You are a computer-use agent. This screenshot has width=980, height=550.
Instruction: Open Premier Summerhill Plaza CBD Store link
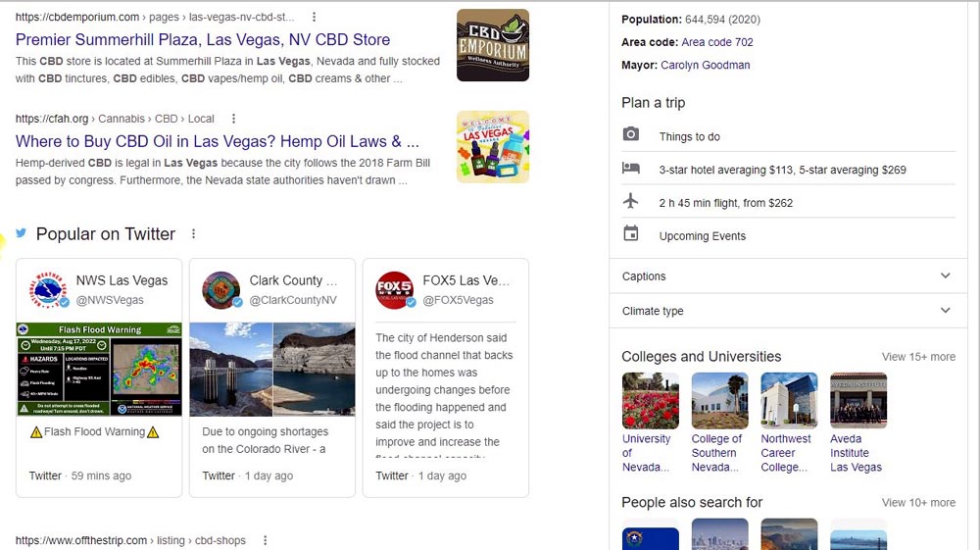tap(203, 40)
